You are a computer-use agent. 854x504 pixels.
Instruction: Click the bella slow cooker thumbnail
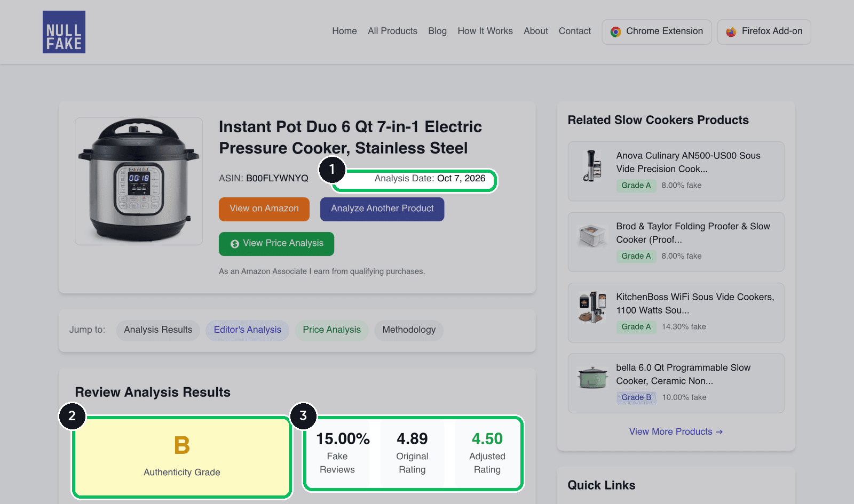(592, 378)
